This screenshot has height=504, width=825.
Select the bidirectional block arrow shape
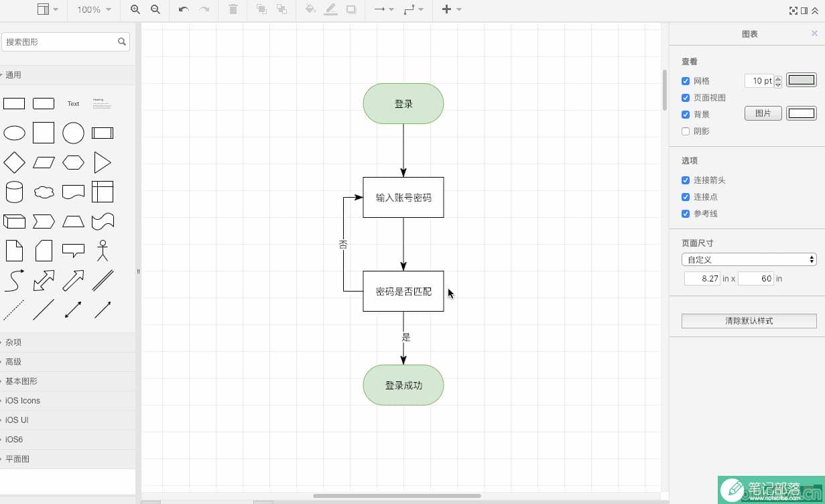point(44,280)
